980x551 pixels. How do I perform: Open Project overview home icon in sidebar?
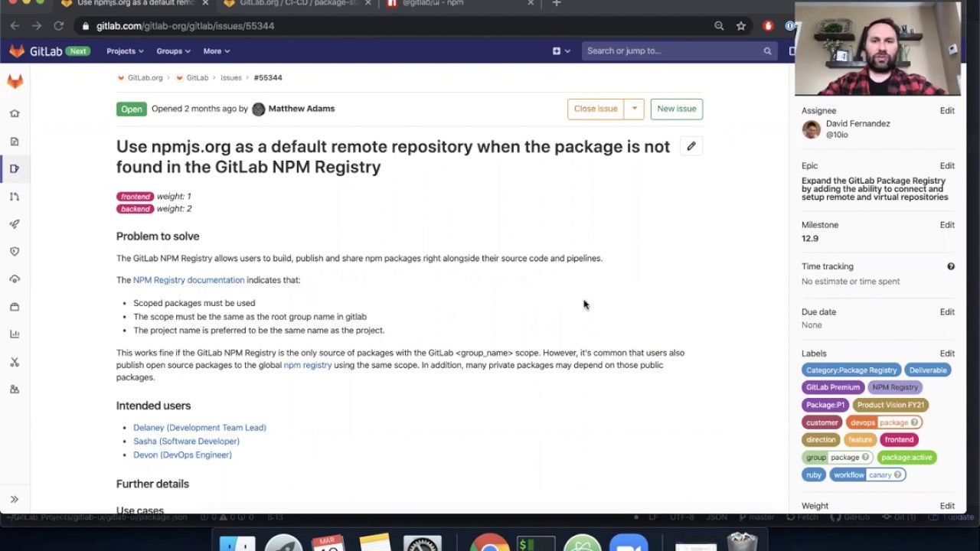click(15, 113)
